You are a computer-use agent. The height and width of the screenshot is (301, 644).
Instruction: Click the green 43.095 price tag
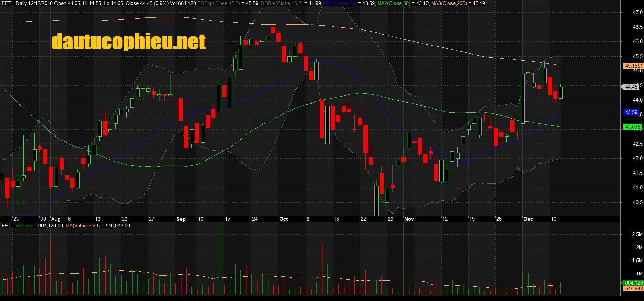[x=632, y=127]
